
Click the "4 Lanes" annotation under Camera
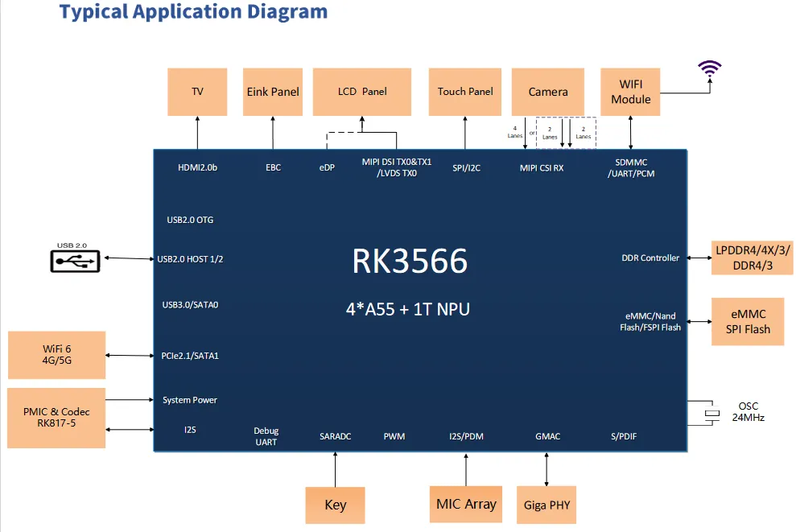point(515,132)
